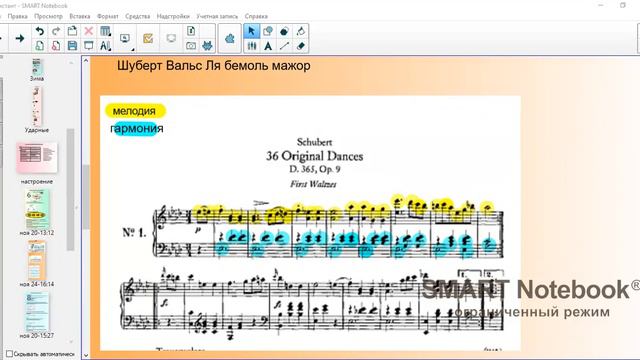
Task: Open the Ударные page thumbnail
Action: pyautogui.click(x=37, y=107)
